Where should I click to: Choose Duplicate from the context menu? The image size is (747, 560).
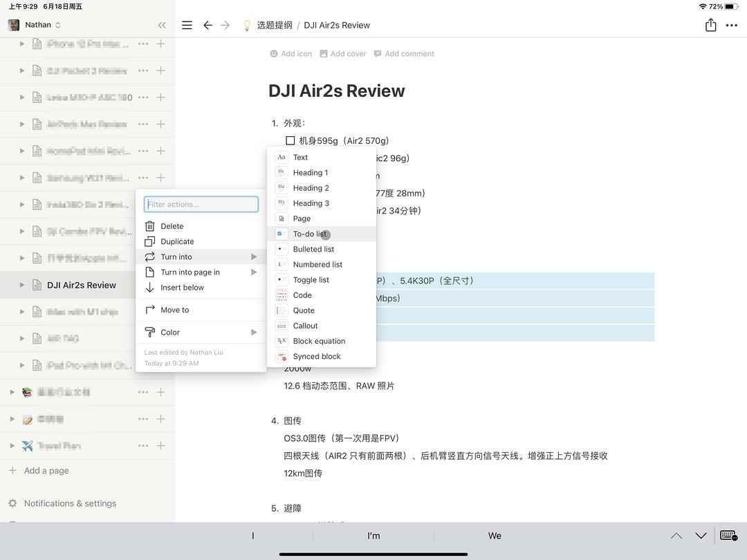pyautogui.click(x=178, y=241)
